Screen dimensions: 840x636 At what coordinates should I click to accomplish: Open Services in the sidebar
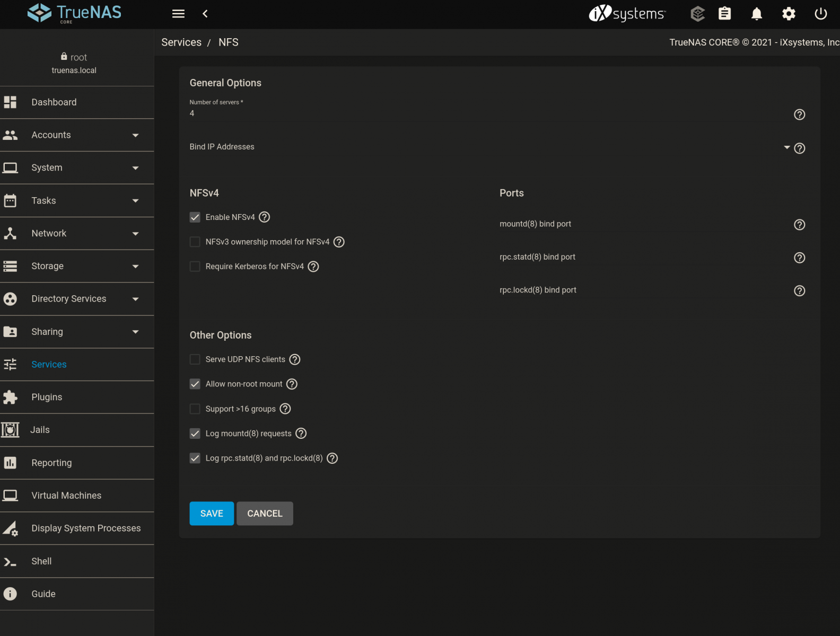click(x=77, y=365)
